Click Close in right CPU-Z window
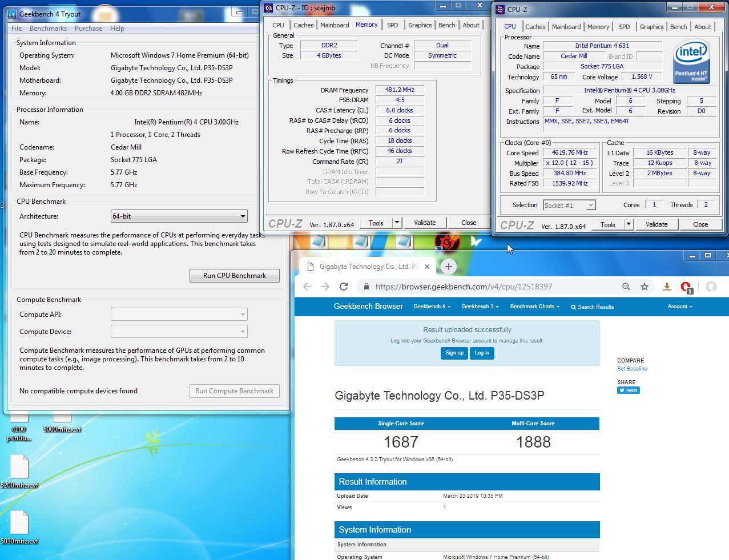The width and height of the screenshot is (729, 560). click(700, 224)
